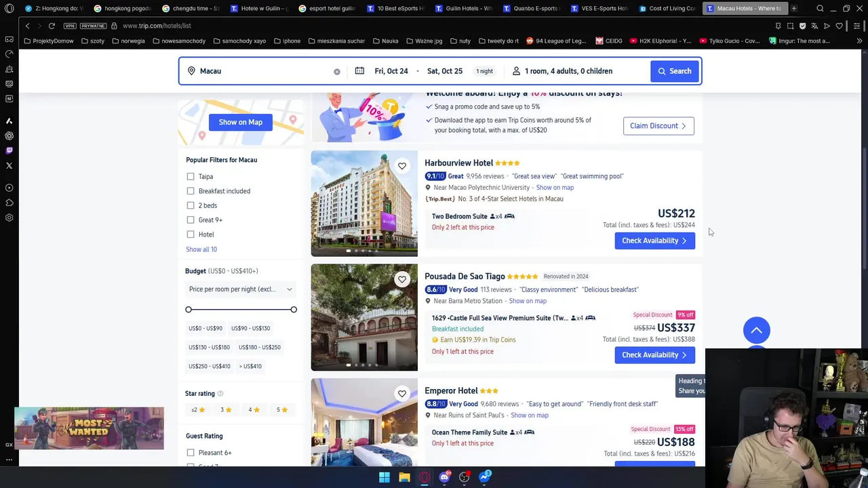Check the Taipa filter
The image size is (868, 488).
click(191, 176)
